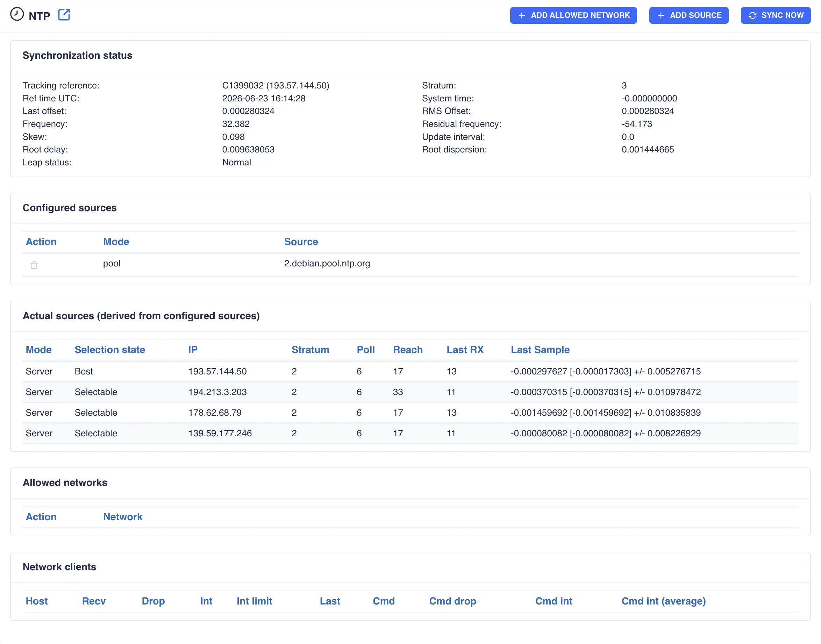The image size is (821, 644).
Task: Click the Root delay value 0.009638053
Action: [248, 150]
